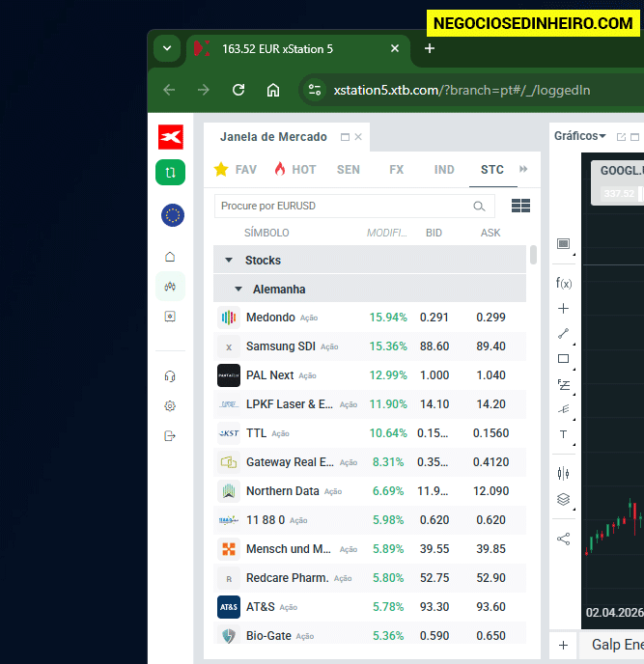644x664 pixels.
Task: Open the green trade transfer button
Action: (x=170, y=173)
